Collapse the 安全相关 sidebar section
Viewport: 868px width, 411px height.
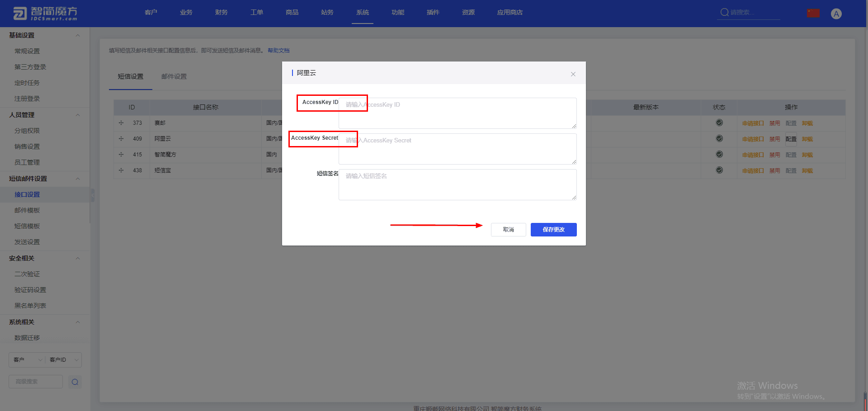pos(78,258)
